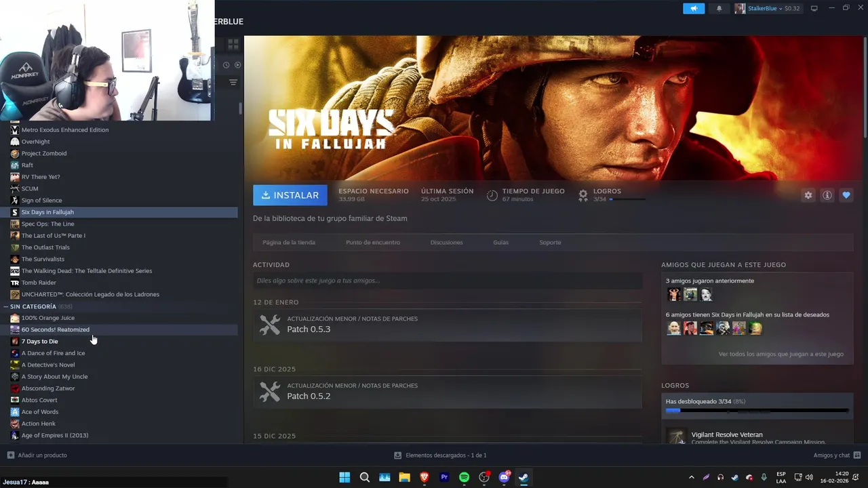Open the Vigilant Resolve Veteran achievement
This screenshot has width=868, height=488.
pyautogui.click(x=757, y=435)
